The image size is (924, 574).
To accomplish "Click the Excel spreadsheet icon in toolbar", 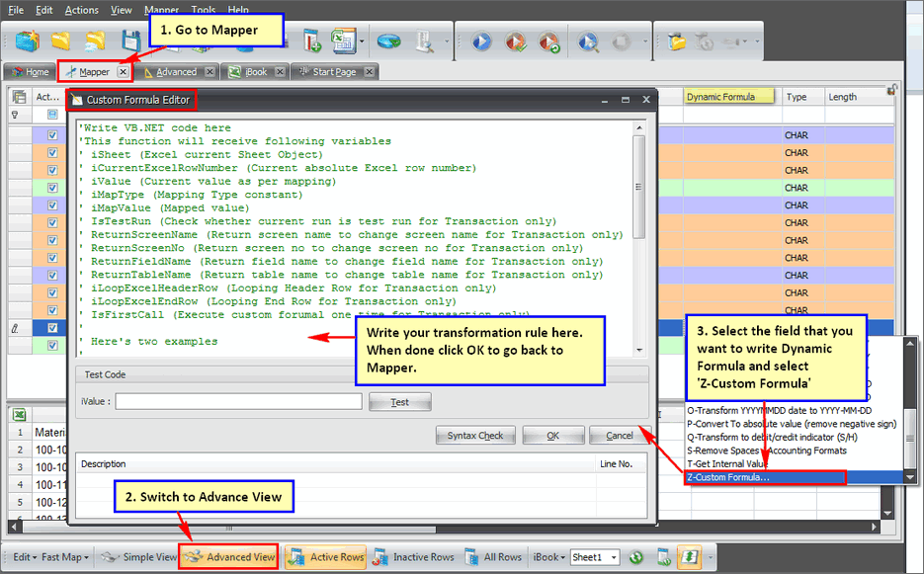I will 342,41.
